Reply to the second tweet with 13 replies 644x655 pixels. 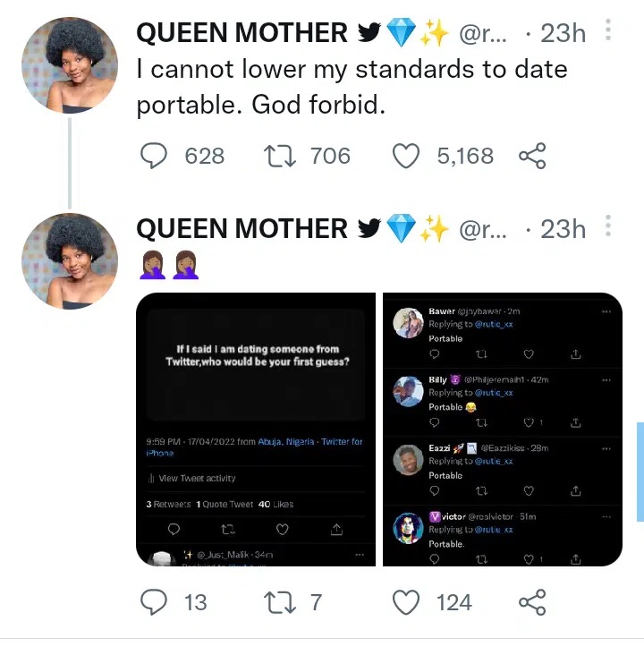tap(155, 602)
